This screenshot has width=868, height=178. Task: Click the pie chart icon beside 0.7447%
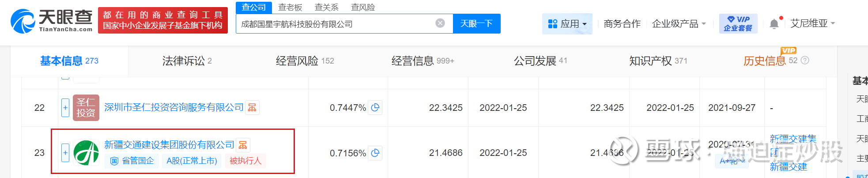pyautogui.click(x=375, y=107)
